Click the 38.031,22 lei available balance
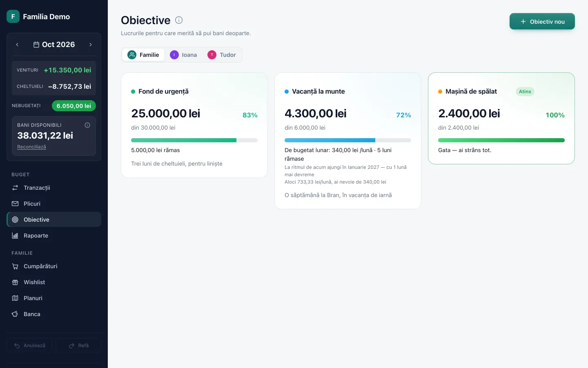 [x=45, y=135]
